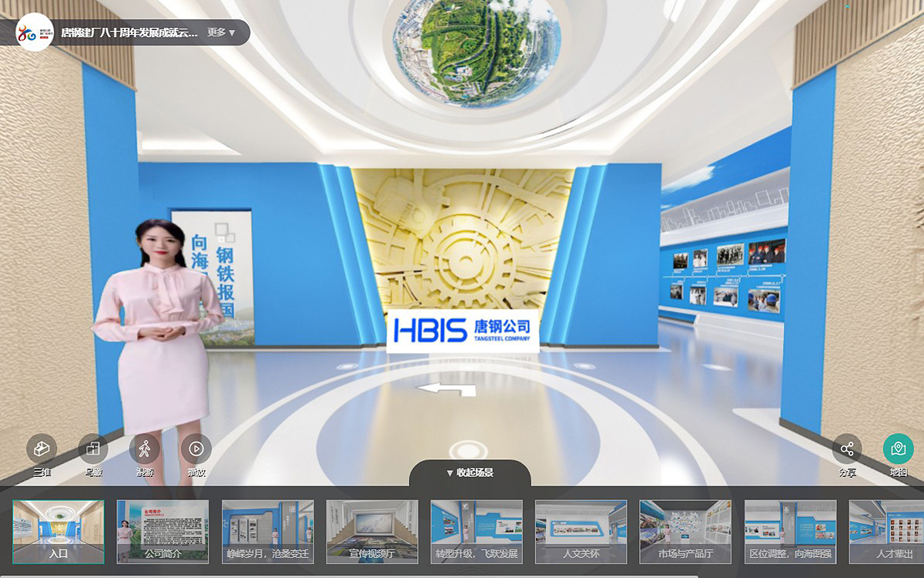Screen dimensions: 924x578
Task: Open the 公司简介 scene thumbnail
Action: [x=162, y=531]
